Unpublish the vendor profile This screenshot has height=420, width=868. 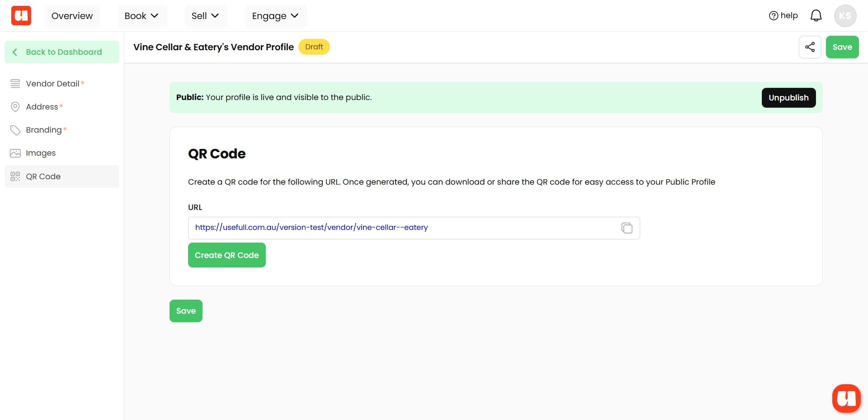point(788,98)
